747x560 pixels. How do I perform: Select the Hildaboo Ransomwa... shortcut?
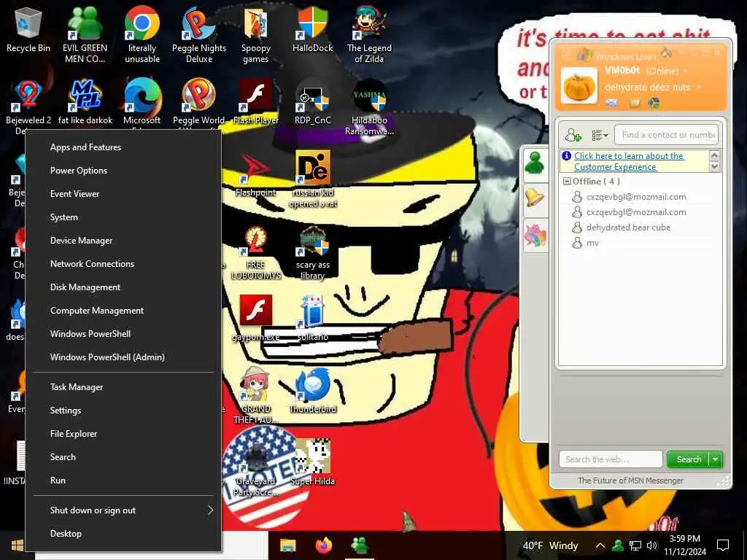369,107
